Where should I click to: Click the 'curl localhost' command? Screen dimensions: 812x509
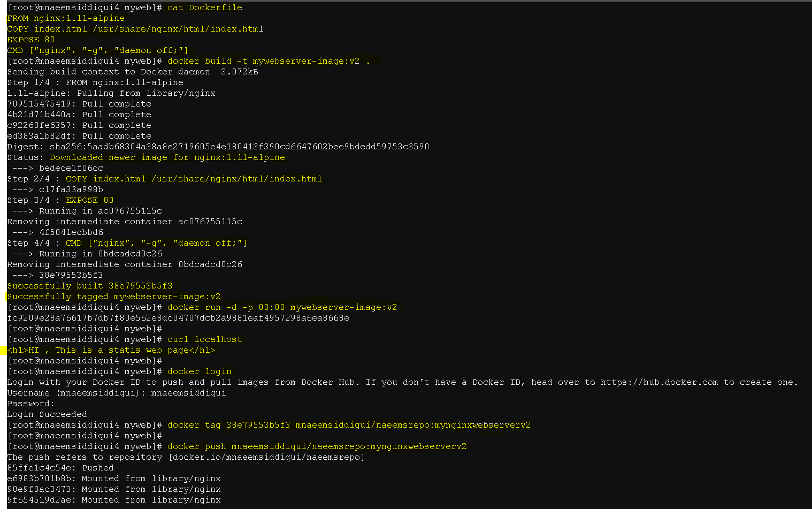[204, 339]
